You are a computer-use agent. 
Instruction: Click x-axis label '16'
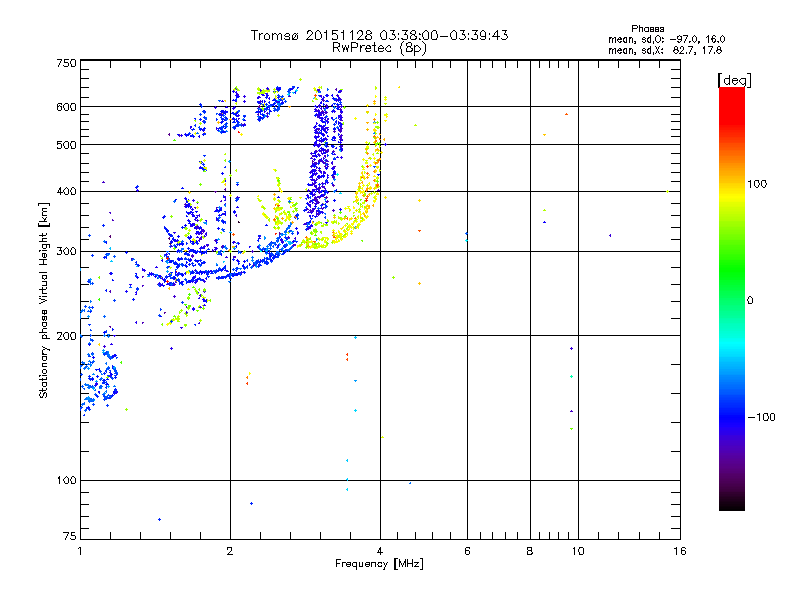tap(680, 551)
